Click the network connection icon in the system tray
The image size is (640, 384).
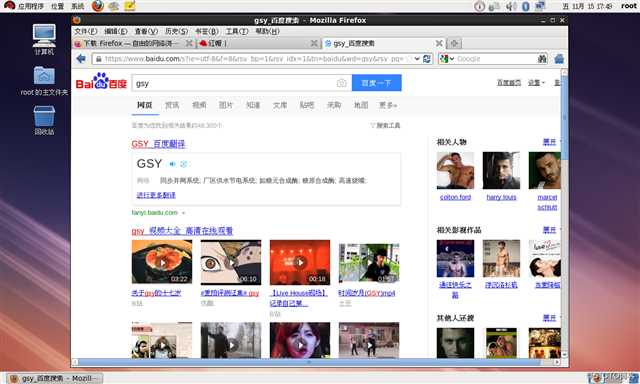click(x=540, y=6)
